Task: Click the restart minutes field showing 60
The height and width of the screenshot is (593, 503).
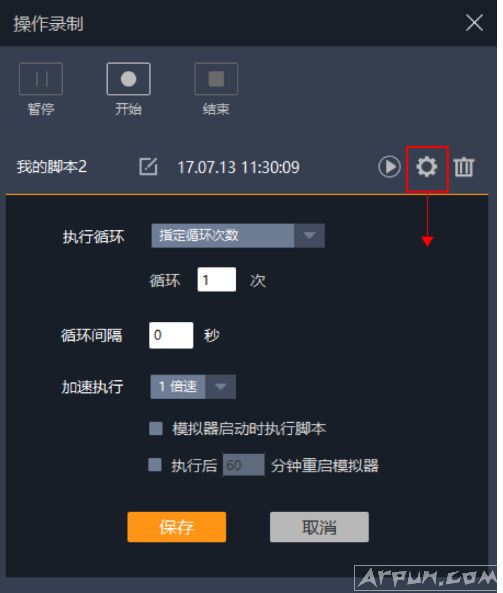Action: click(x=244, y=465)
